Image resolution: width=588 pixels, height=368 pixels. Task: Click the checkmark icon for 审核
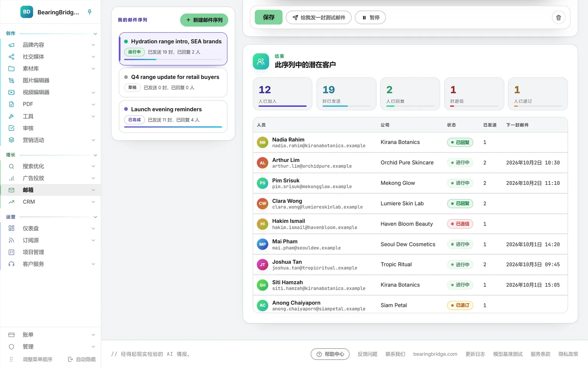(11, 128)
